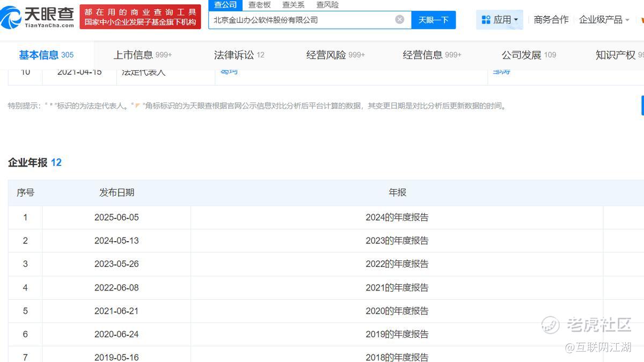Click the 序号 column header
The width and height of the screenshot is (644, 362).
[25, 192]
